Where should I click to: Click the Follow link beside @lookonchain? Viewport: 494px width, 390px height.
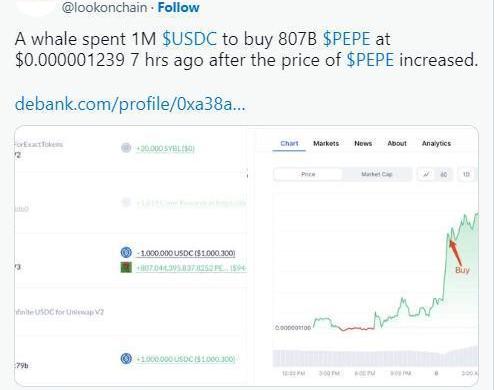(x=178, y=7)
